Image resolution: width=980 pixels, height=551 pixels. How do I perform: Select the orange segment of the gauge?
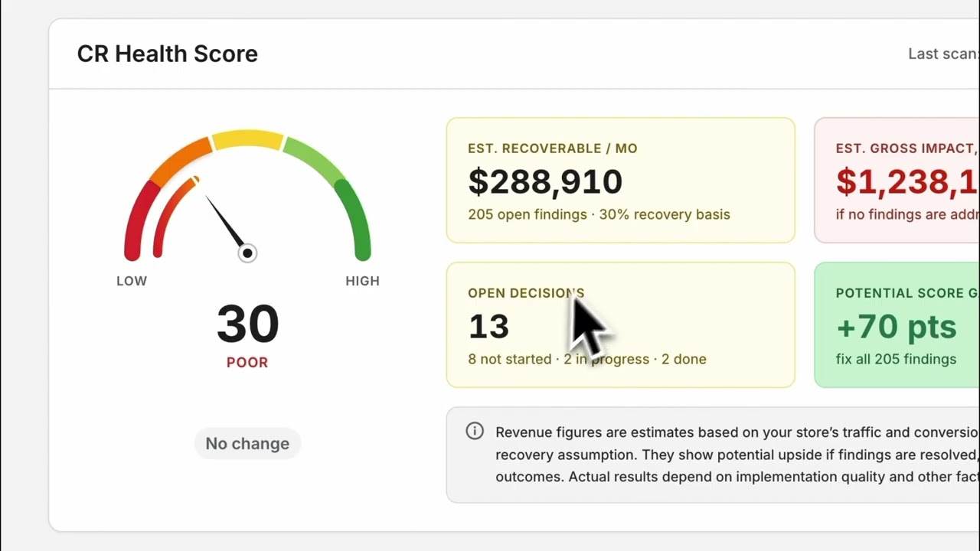180,161
